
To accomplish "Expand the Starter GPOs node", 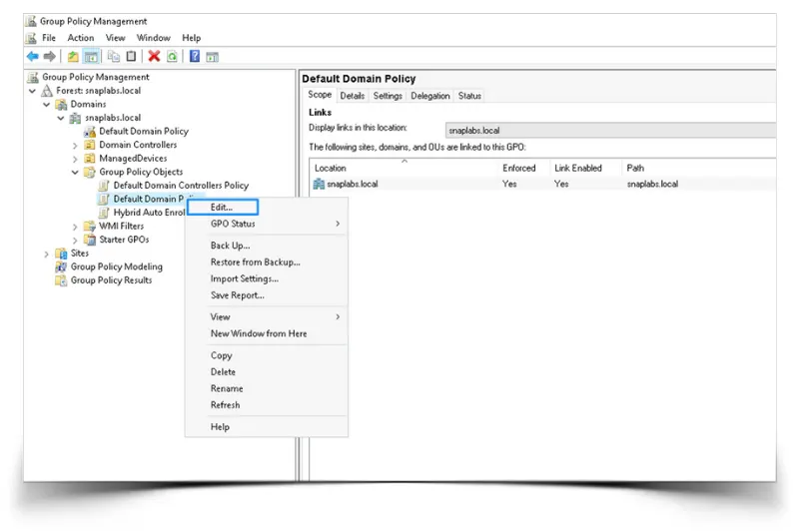I will point(75,240).
